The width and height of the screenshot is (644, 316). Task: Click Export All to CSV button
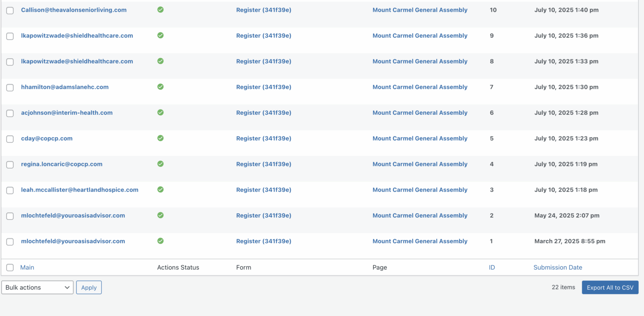(x=610, y=288)
